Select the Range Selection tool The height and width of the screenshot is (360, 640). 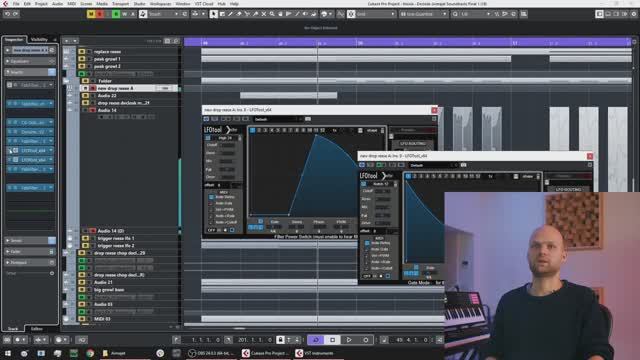222,14
